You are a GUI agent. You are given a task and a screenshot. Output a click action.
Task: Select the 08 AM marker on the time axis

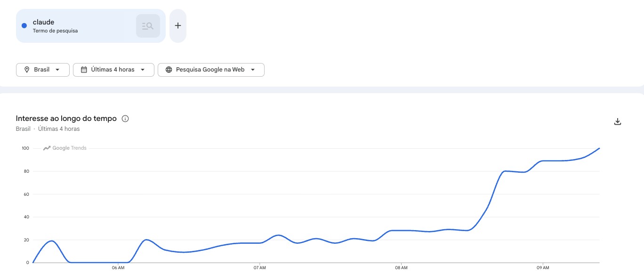(x=401, y=268)
